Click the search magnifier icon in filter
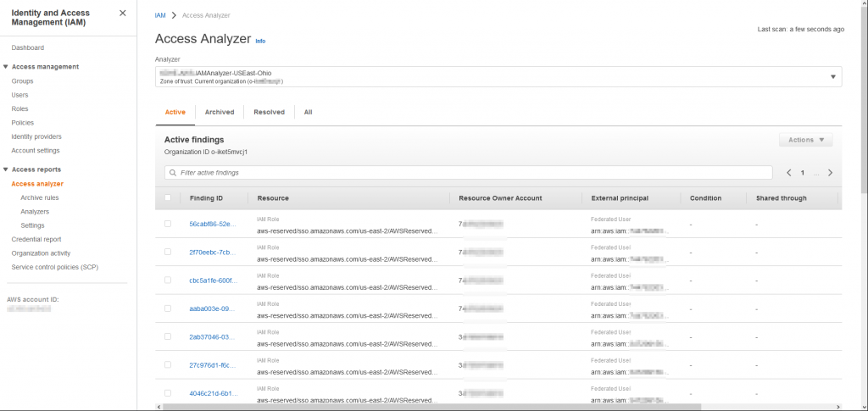 click(x=173, y=173)
